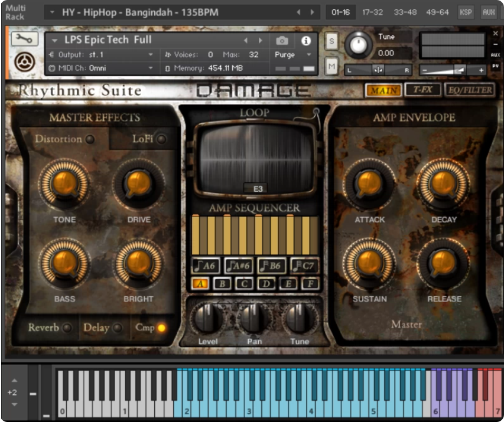
Task: Load next instrument with right arrow beside LPS Epic Tech
Action: [x=260, y=41]
